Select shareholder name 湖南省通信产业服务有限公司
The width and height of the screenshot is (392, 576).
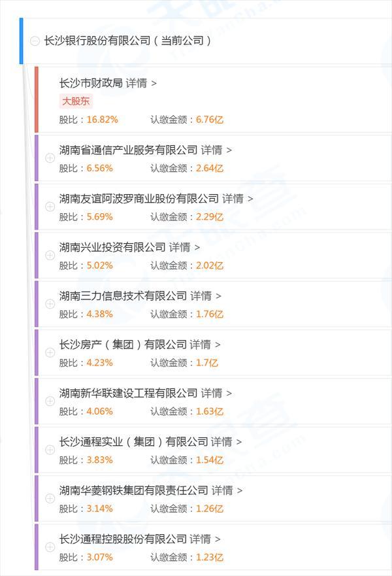click(x=129, y=150)
